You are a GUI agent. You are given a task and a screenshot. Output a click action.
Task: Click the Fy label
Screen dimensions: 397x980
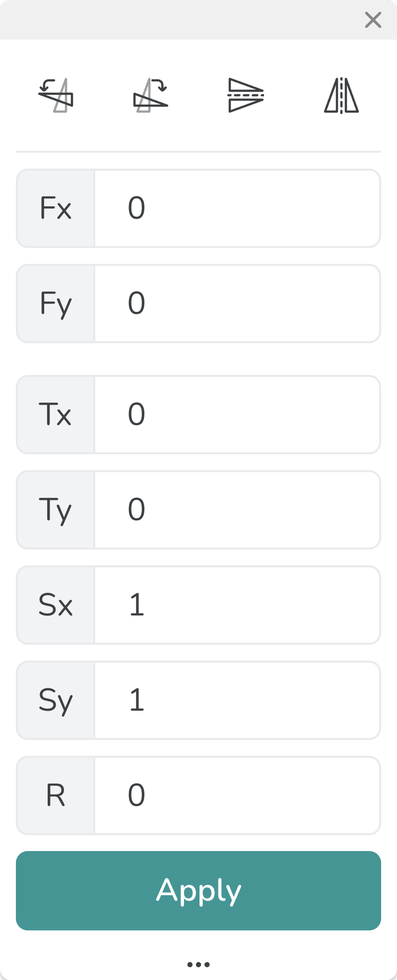coord(56,304)
